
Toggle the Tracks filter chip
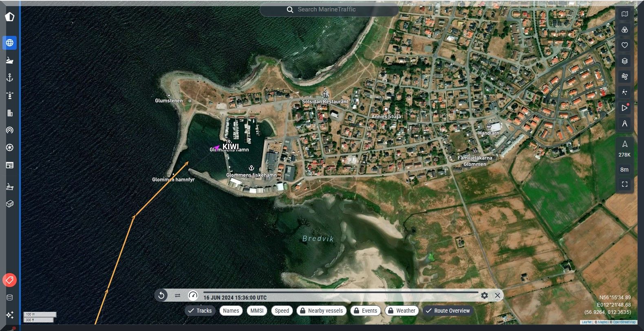pyautogui.click(x=200, y=311)
